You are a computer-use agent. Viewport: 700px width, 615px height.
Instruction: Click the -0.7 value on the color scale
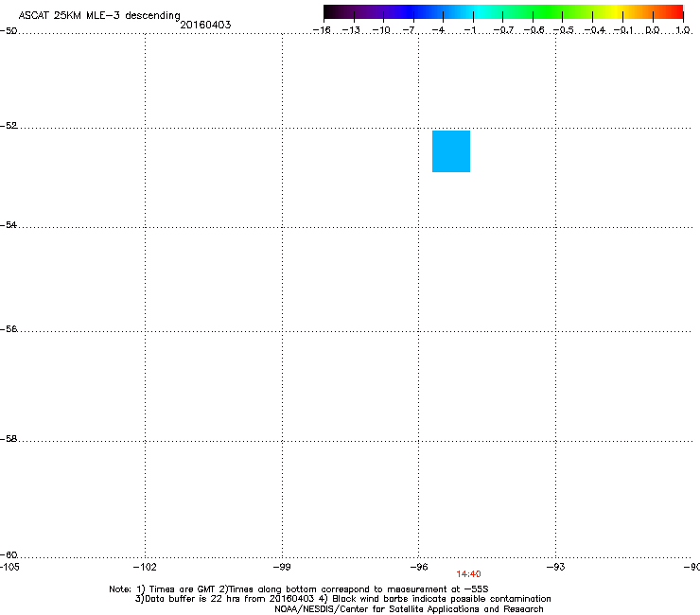point(503,30)
